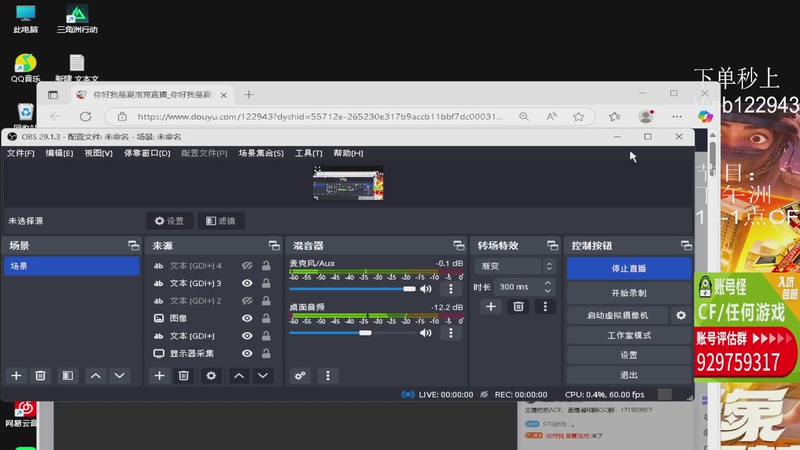Mute the 桌面音频 speaker icon
This screenshot has width=800, height=450.
pyautogui.click(x=426, y=333)
